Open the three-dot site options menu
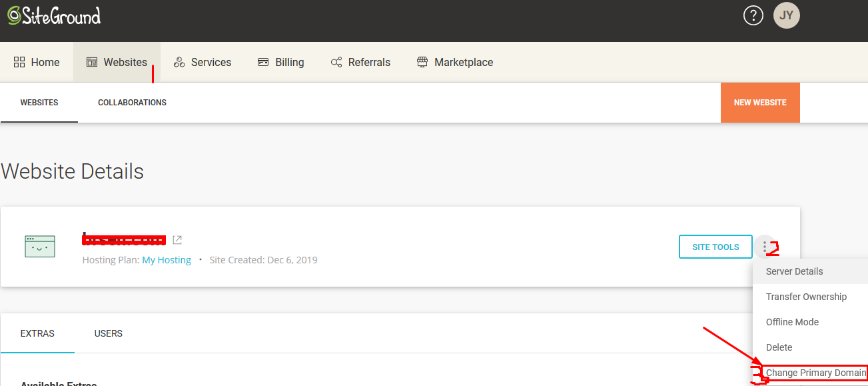Screen dimensions: 868x386 point(765,247)
